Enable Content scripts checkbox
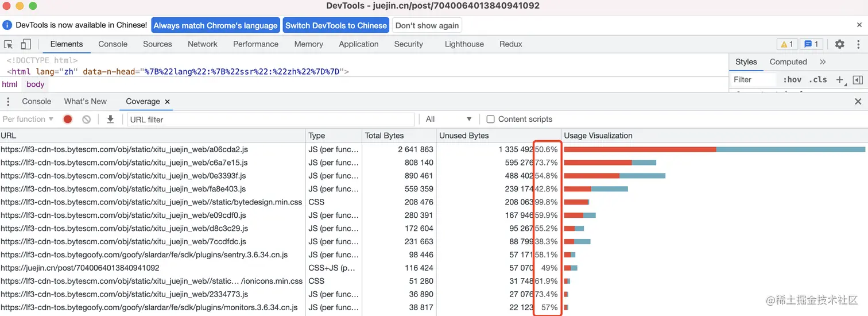The image size is (868, 316). [x=490, y=120]
